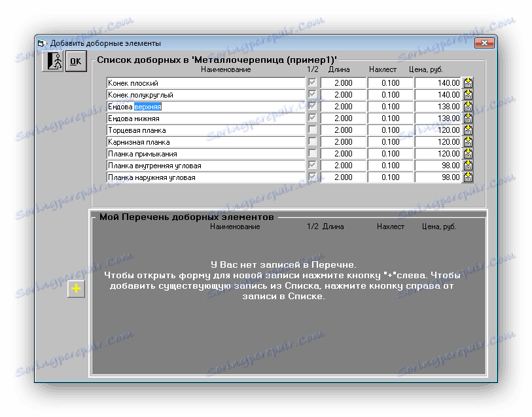
Task: Click the 'Конек полукруглый' name field
Action: (x=206, y=95)
